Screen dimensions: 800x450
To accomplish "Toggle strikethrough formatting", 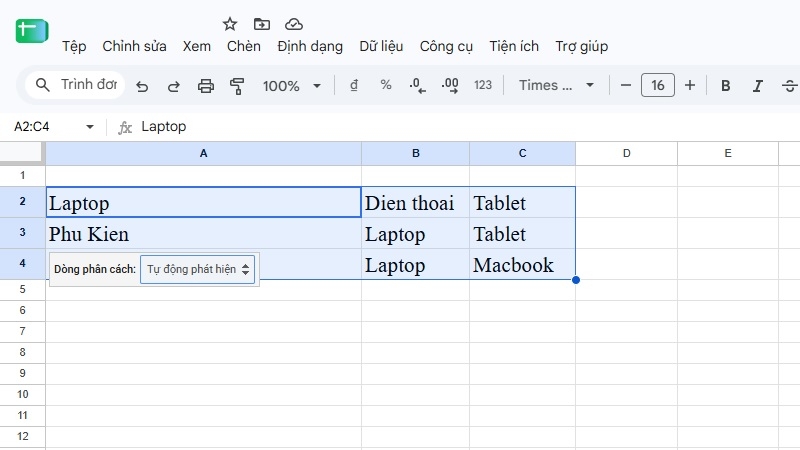I will pyautogui.click(x=790, y=86).
